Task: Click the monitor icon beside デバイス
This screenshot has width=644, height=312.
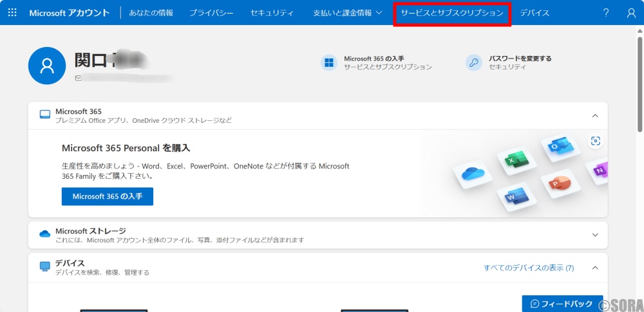Action: [x=45, y=266]
